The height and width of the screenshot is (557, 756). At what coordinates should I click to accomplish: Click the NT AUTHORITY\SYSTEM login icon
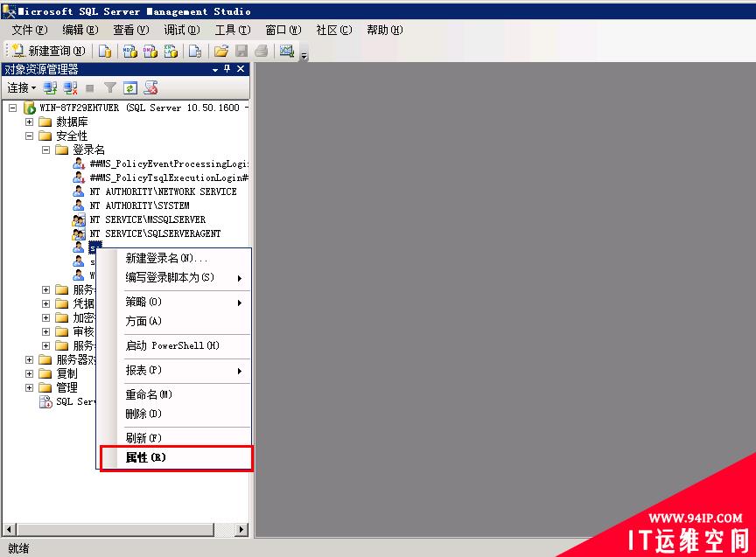(x=79, y=205)
